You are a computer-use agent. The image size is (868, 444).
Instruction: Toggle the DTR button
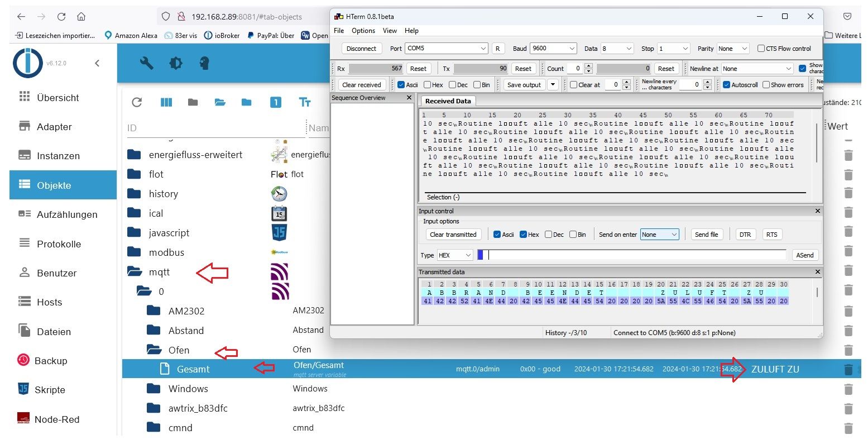[745, 235]
